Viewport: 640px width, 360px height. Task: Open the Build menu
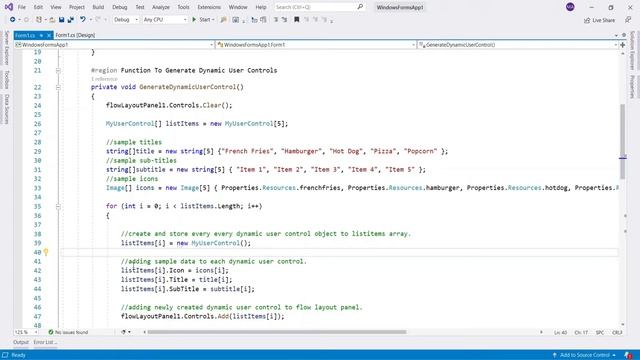(x=98, y=7)
